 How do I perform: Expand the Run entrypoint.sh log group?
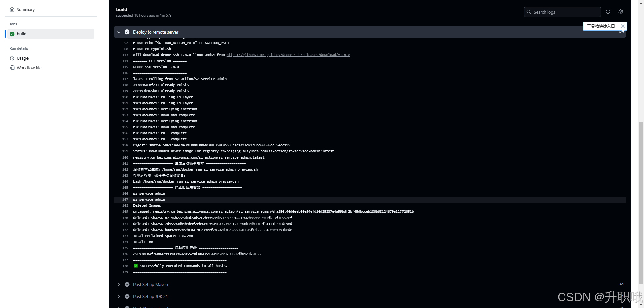pyautogui.click(x=134, y=49)
